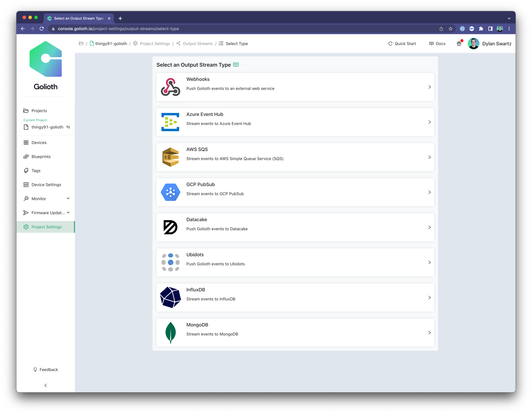Open the browser extensions puzzle icon

[481, 29]
